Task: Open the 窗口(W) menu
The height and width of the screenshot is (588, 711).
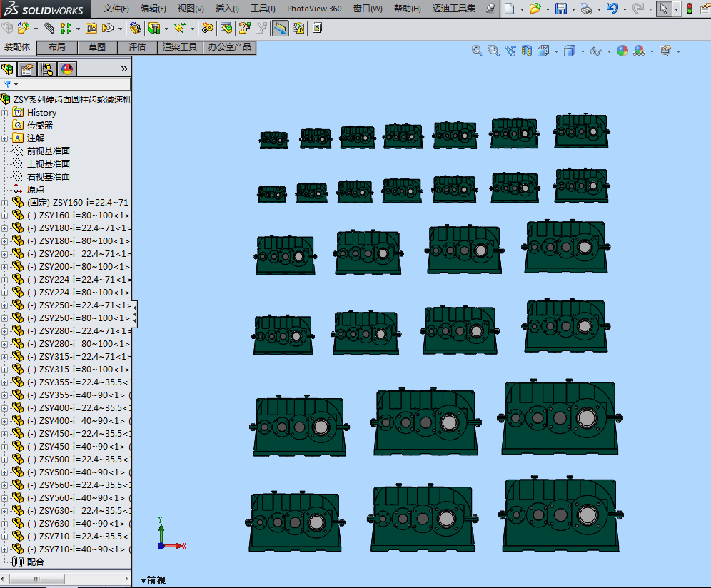Action: [368, 9]
